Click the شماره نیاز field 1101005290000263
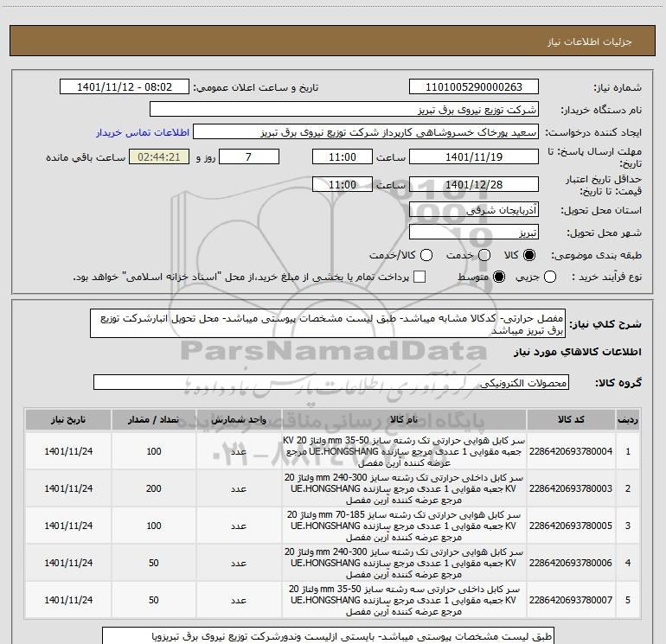This screenshot has height=644, width=666. pos(474,86)
